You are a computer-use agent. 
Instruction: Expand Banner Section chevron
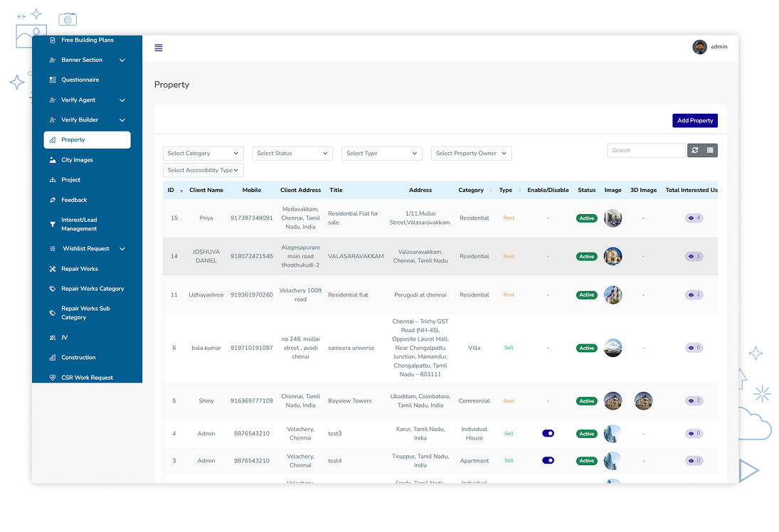122,60
